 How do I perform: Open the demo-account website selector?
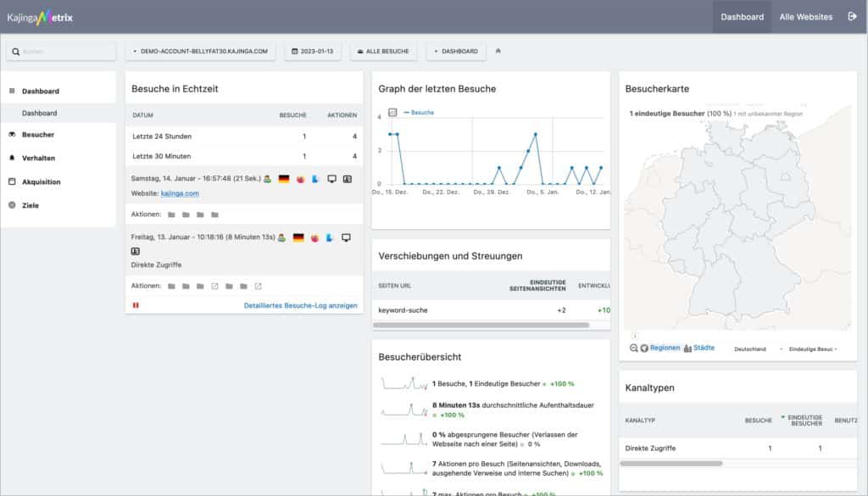(x=200, y=51)
